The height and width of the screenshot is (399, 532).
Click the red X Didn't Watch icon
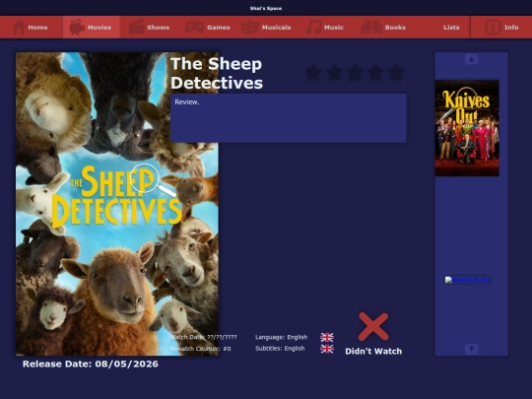coord(373,327)
